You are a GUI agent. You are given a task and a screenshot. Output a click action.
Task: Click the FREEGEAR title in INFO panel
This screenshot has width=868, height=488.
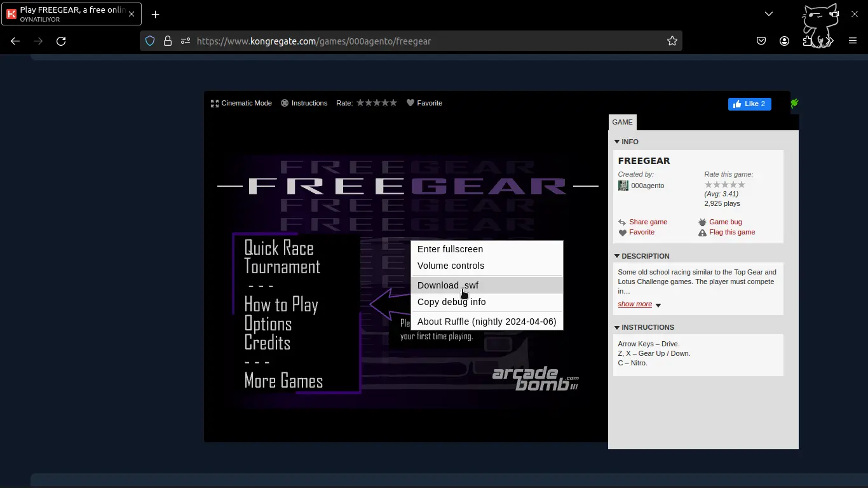tap(644, 161)
